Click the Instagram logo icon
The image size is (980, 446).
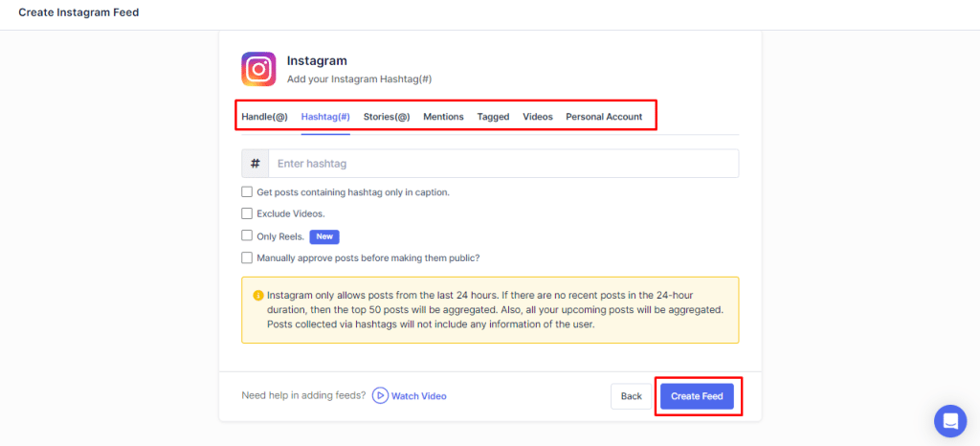tap(258, 69)
